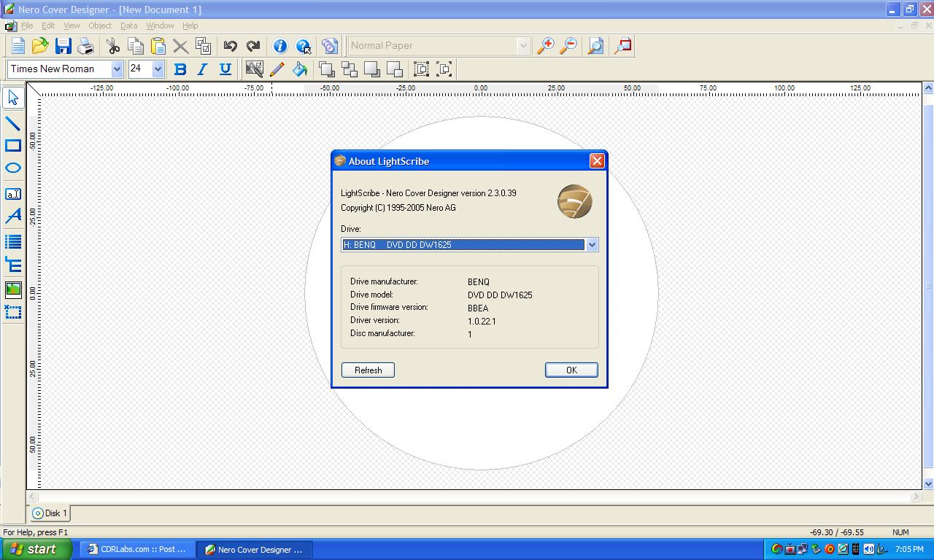Delete object with the X icon

pyautogui.click(x=181, y=46)
